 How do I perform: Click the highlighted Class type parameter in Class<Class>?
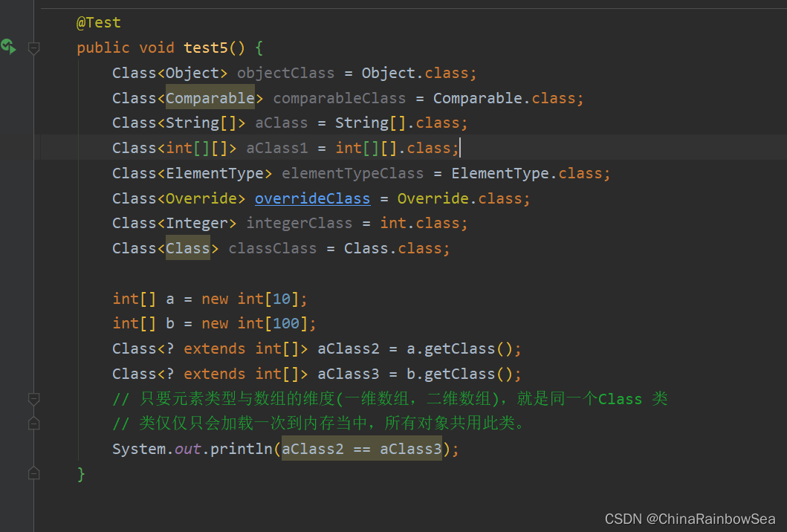click(x=188, y=248)
